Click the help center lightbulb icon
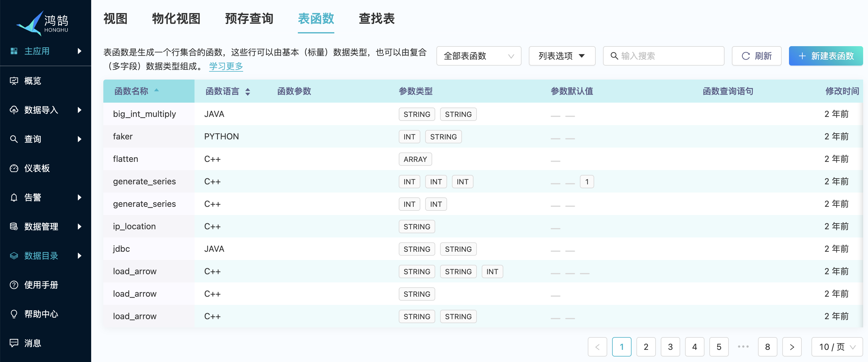 [14, 314]
